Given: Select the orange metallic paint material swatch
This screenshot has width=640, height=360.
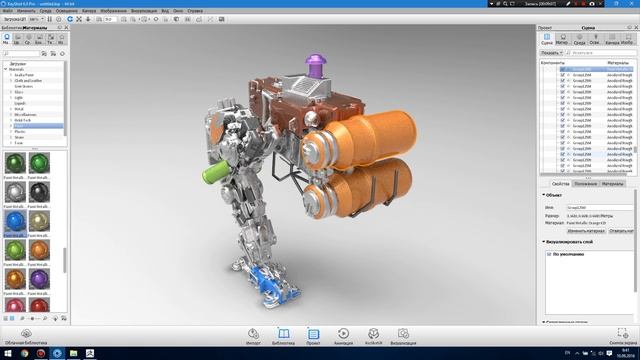Looking at the screenshot, I should click(x=39, y=250).
